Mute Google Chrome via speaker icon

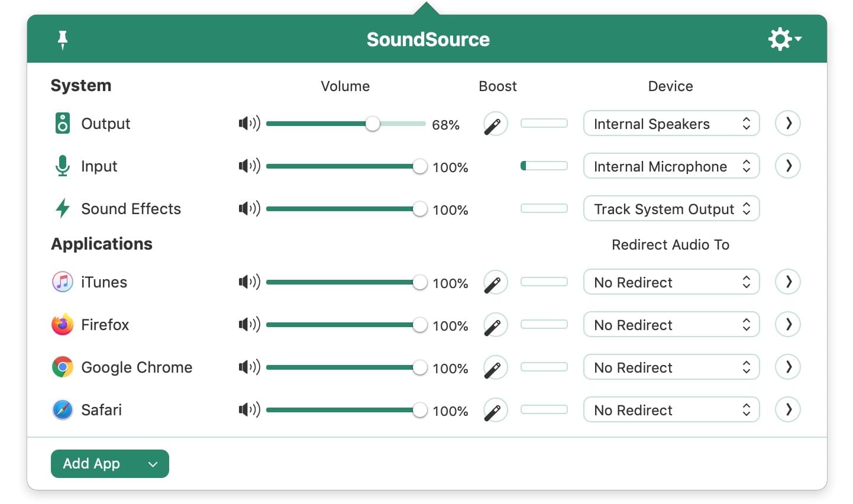click(x=249, y=367)
